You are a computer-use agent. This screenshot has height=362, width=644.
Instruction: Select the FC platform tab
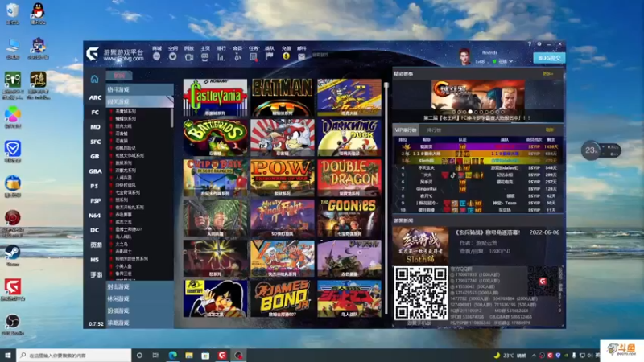tap(95, 113)
